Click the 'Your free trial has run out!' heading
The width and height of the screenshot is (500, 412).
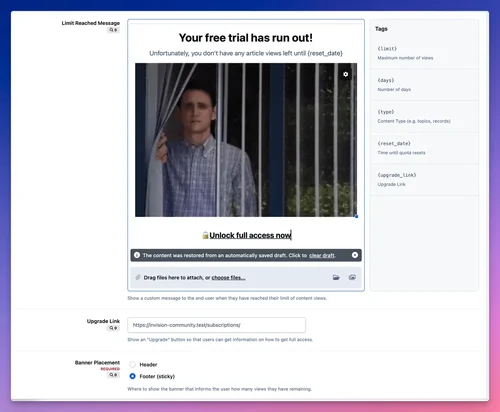[246, 38]
